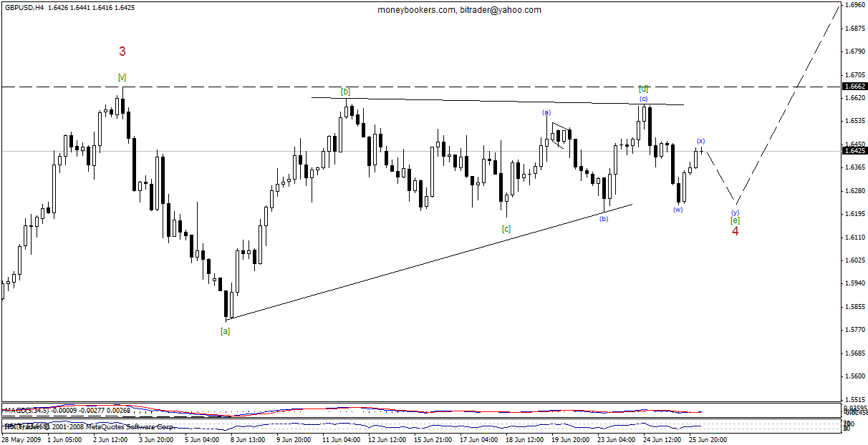Click the 1.6365 price axis label
The width and height of the screenshot is (868, 445).
tap(856, 167)
